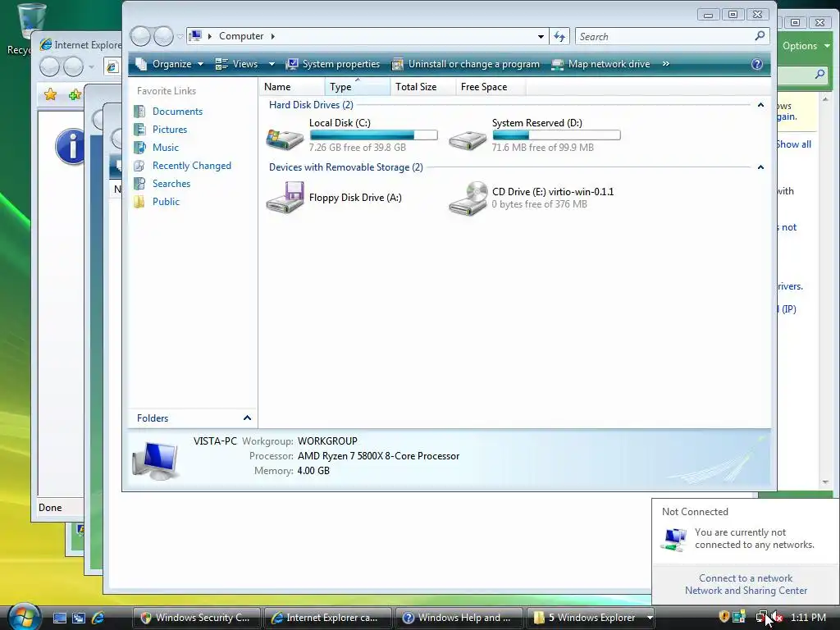
Task: Click search icon in the Help window
Action: click(819, 75)
